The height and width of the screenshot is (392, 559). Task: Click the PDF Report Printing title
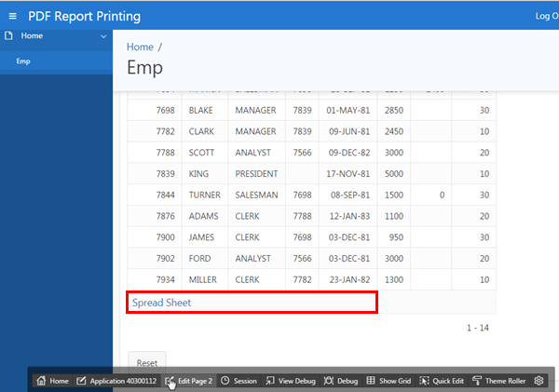click(x=85, y=16)
